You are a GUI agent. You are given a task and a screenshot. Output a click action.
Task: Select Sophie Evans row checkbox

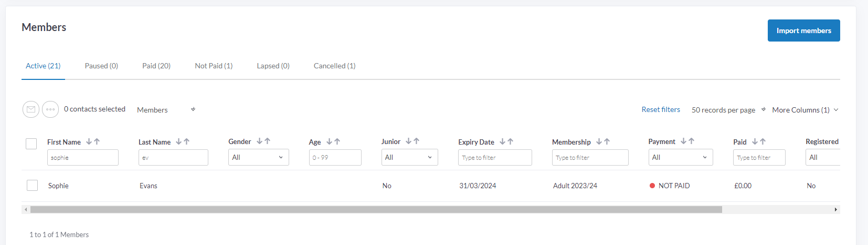33,185
